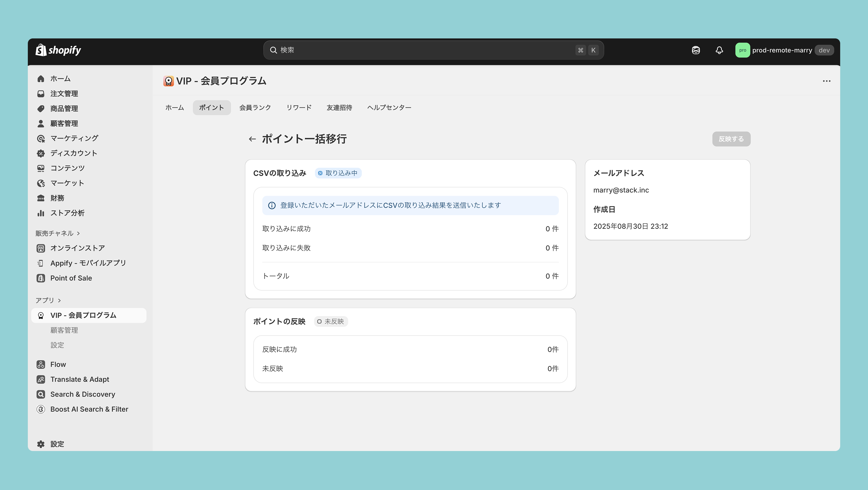This screenshot has height=490, width=868.
Task: Click the 反映する button
Action: coord(731,139)
